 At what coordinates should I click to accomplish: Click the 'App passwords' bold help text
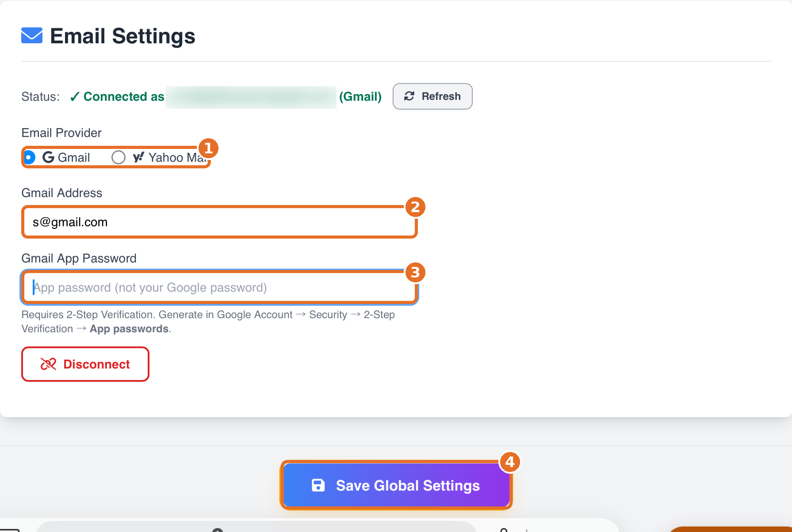129,329
